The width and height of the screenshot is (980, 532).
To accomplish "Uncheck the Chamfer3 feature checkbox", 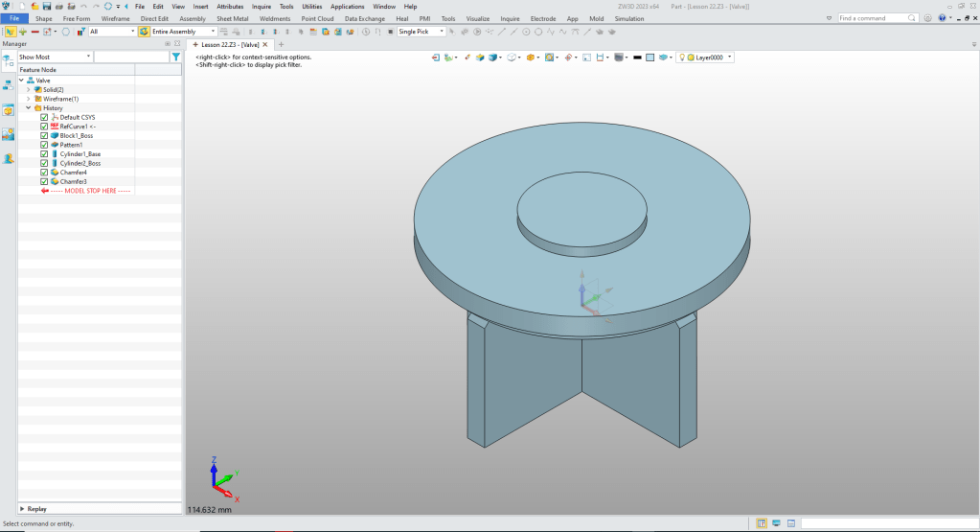I will [44, 181].
